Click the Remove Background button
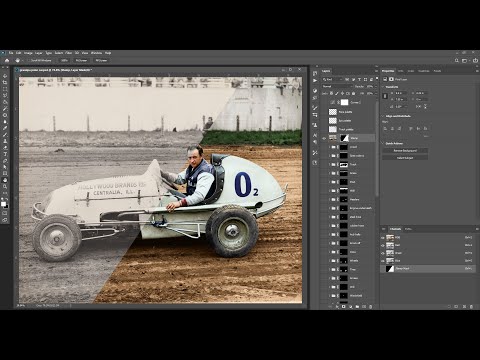This screenshot has height=360, width=480. [405, 151]
